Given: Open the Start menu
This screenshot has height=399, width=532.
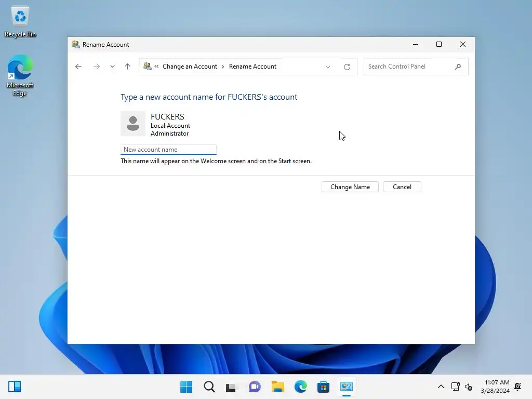Looking at the screenshot, I should 186,387.
